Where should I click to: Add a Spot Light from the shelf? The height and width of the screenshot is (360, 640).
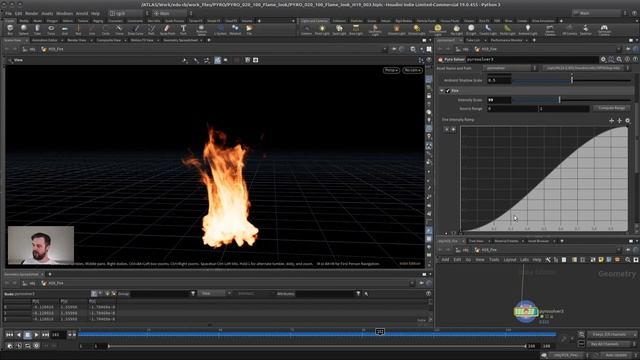pyautogui.click(x=339, y=29)
